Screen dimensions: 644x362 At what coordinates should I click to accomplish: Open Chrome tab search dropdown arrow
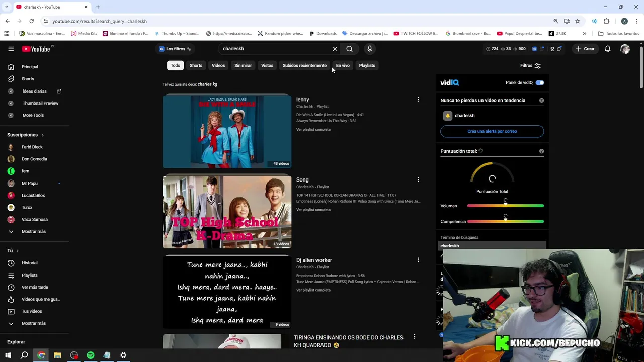coord(7,7)
